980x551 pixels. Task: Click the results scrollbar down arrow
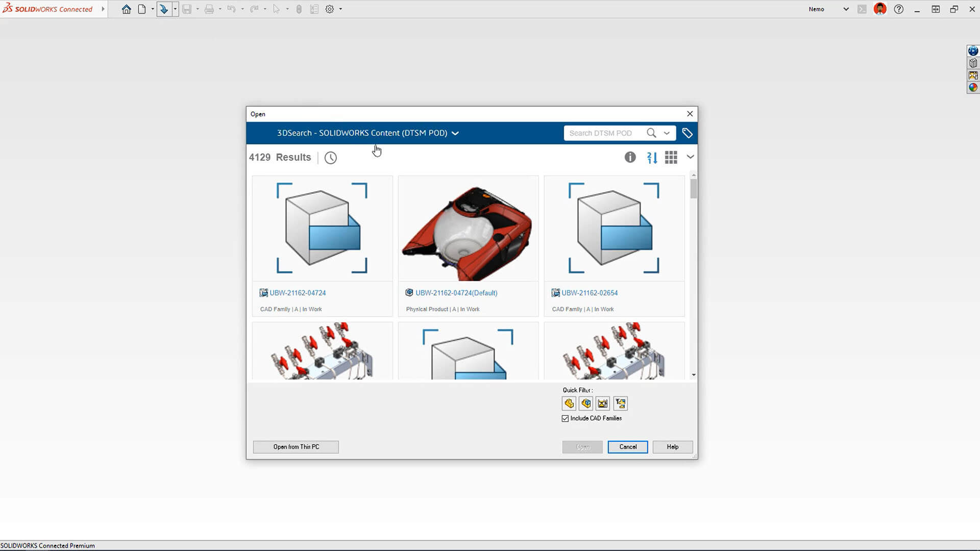(x=694, y=375)
